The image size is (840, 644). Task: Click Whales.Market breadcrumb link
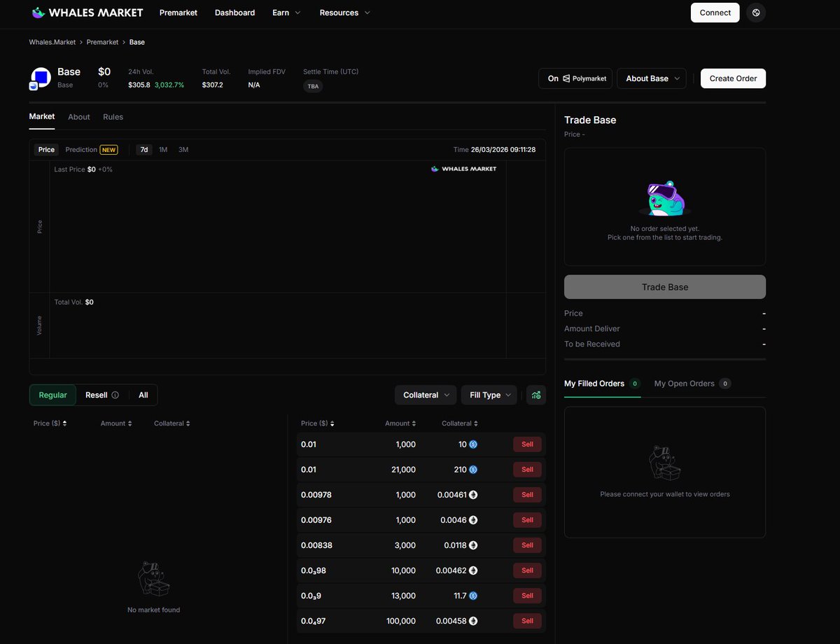[x=52, y=42]
